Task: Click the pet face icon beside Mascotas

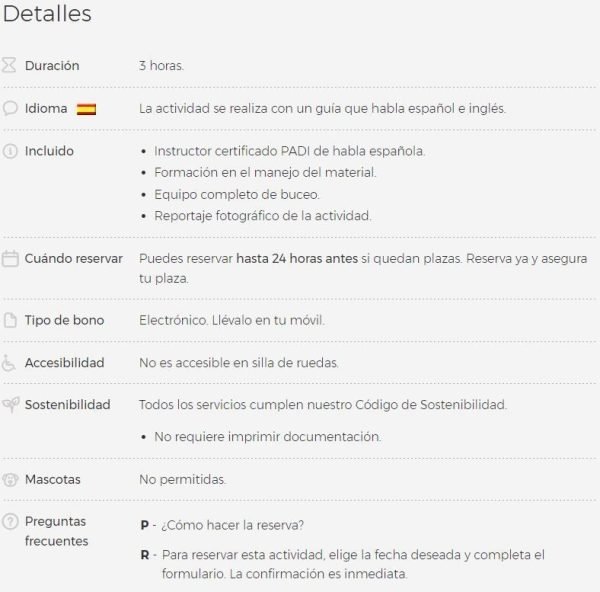Action: (10, 479)
